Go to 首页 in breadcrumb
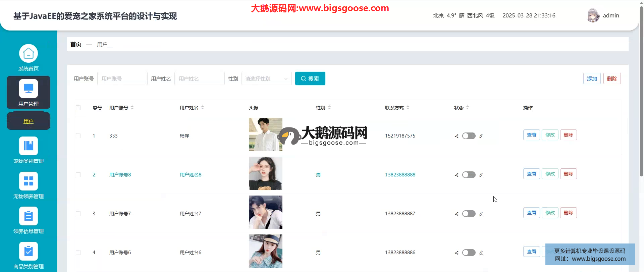 click(76, 44)
